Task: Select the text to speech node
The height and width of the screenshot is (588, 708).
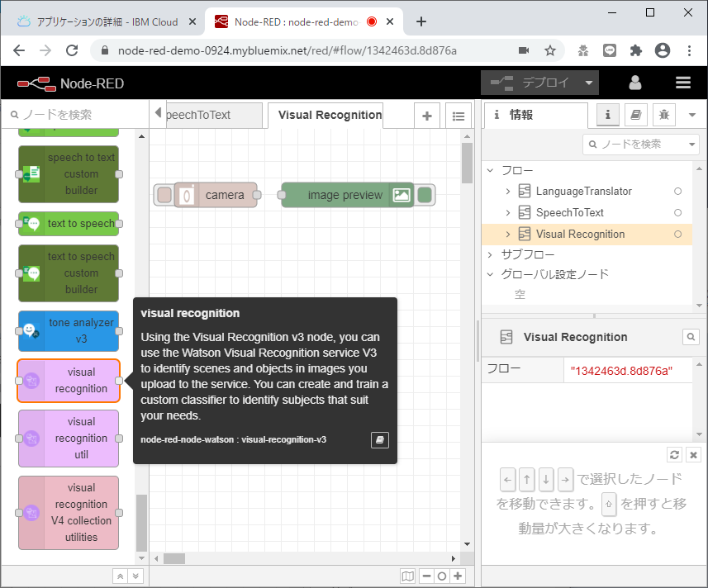Action: click(68, 224)
